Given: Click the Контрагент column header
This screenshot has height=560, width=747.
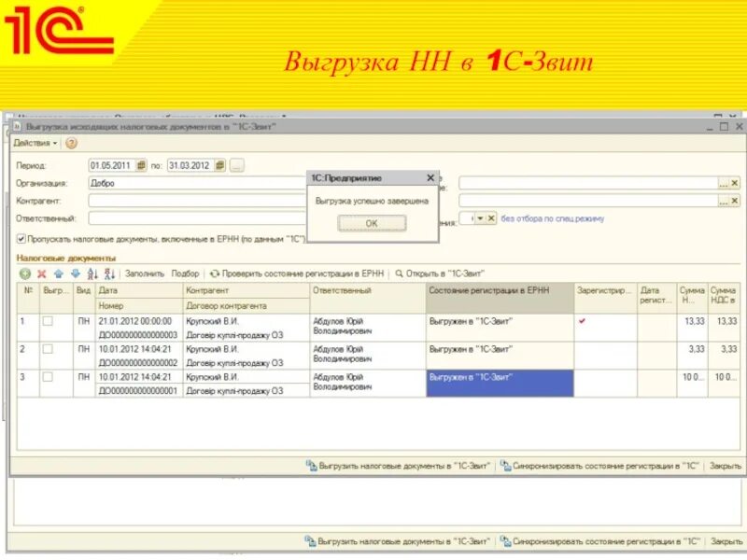Looking at the screenshot, I should click(x=247, y=290).
